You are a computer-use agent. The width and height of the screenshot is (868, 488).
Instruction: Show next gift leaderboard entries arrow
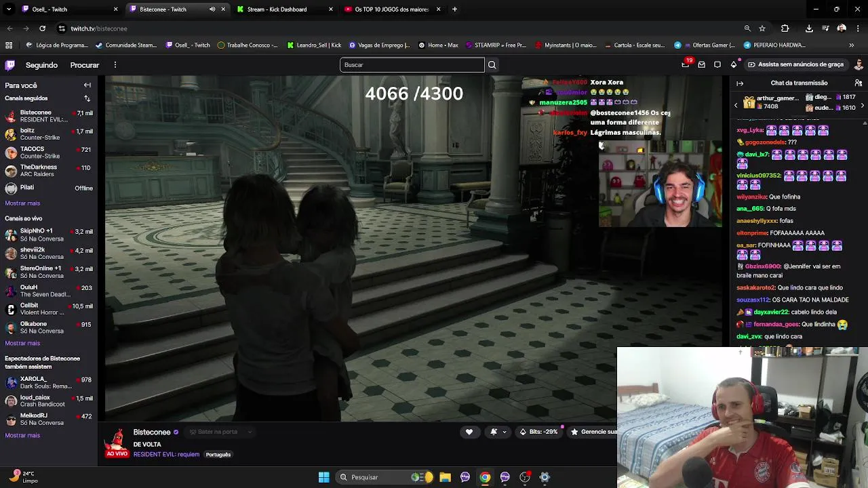(862, 105)
